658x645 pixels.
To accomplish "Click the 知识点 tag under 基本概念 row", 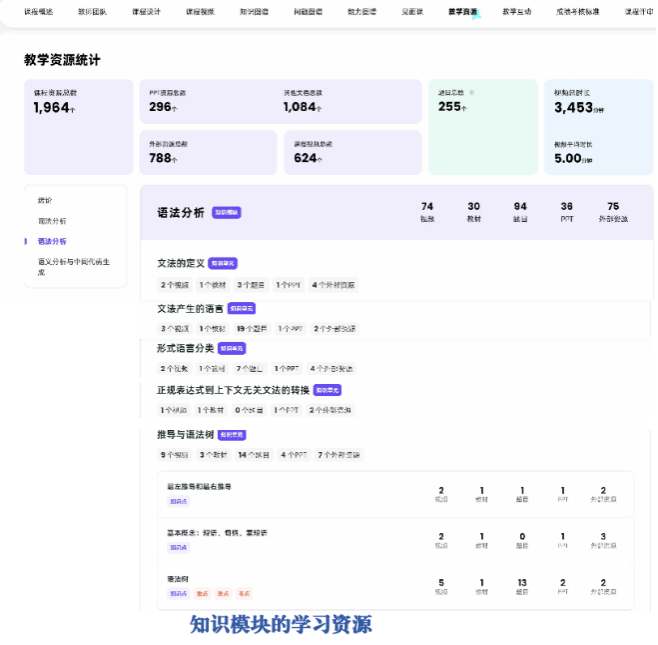I will click(x=178, y=547).
